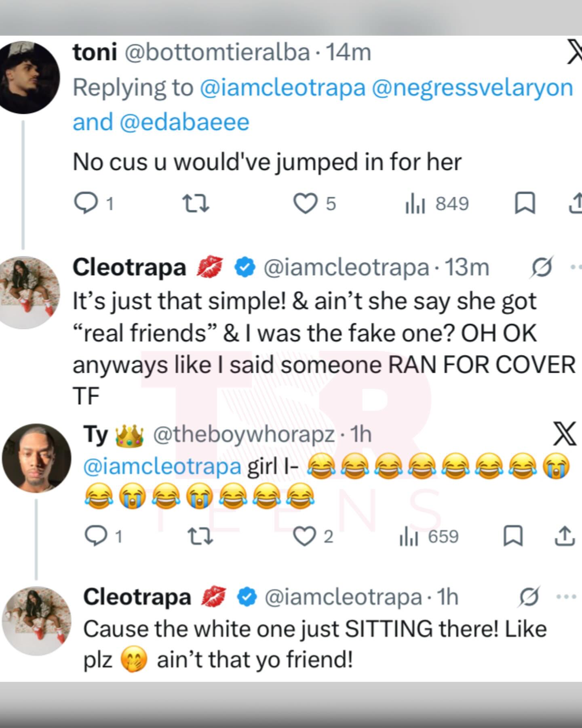Share Ty's tweet via share icon
The height and width of the screenshot is (728, 582).
[x=565, y=537]
